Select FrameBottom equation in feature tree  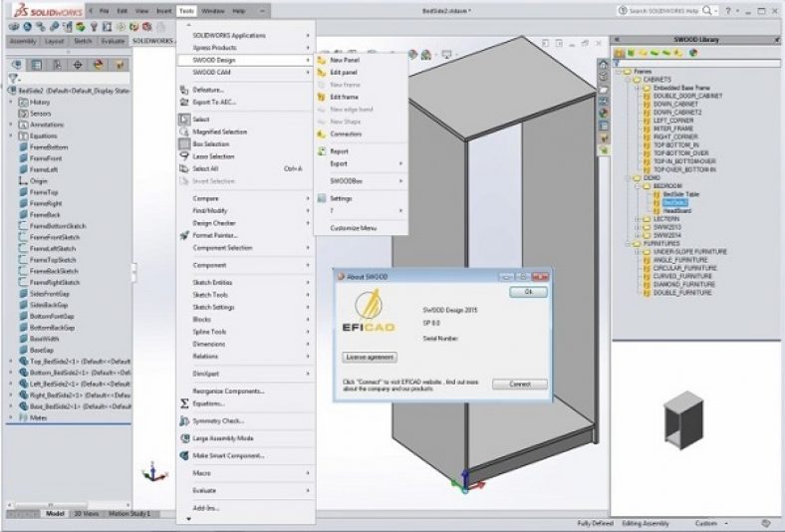tap(49, 147)
